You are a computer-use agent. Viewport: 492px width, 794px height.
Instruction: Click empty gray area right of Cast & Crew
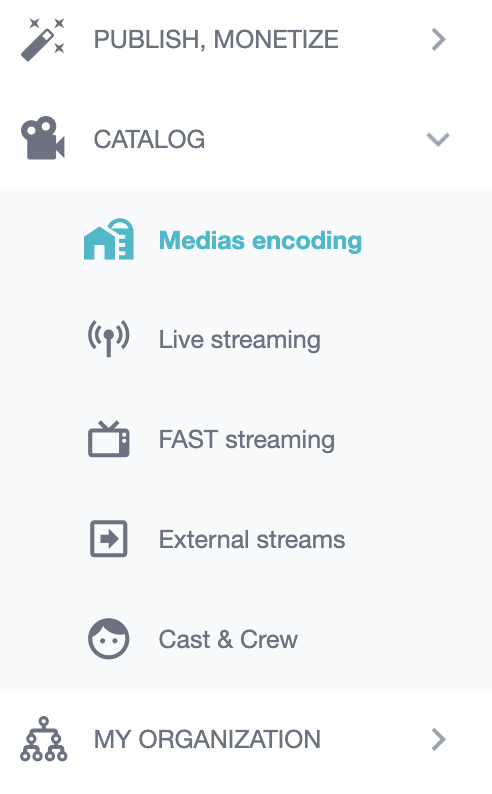click(x=395, y=639)
